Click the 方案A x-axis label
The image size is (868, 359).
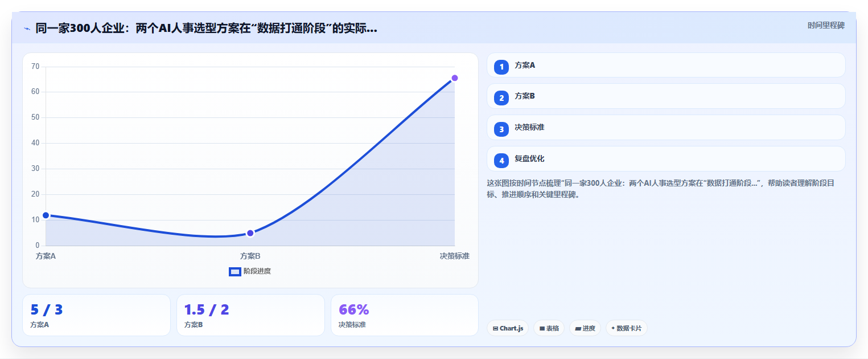46,256
